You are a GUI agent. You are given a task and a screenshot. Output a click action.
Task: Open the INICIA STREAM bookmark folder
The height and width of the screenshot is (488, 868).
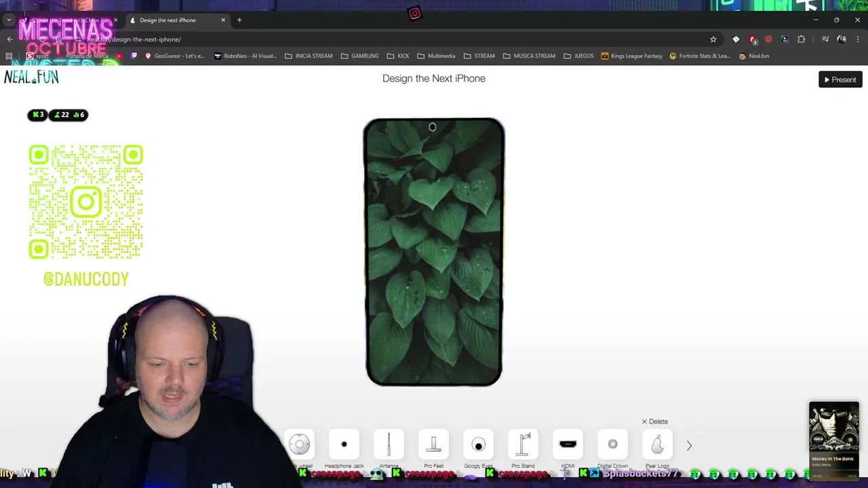click(309, 56)
